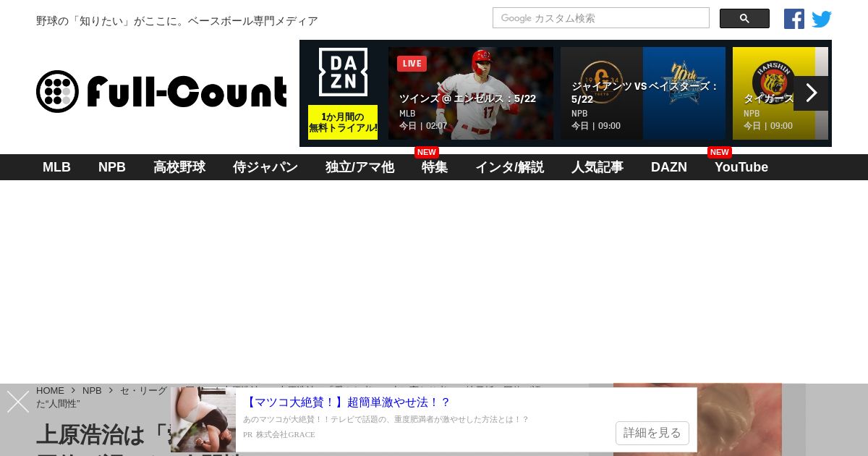
Task: Click NPB in the breadcrumb trail
Action: [x=92, y=390]
